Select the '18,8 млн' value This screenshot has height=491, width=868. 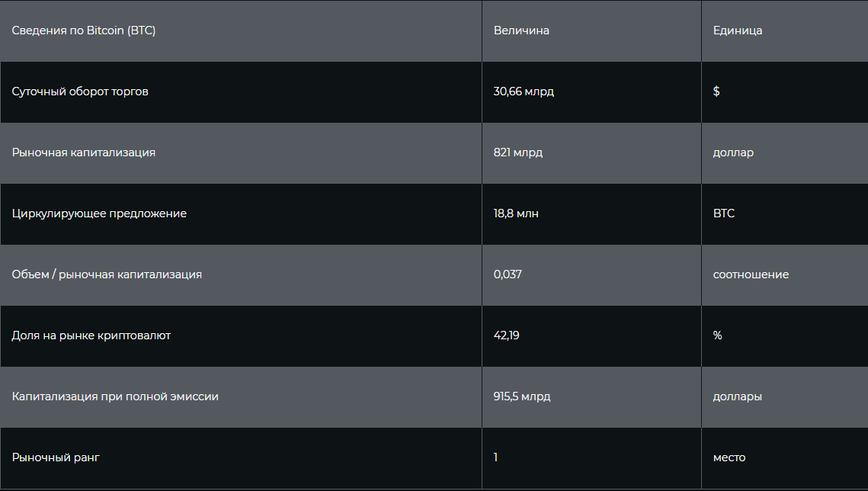point(516,213)
